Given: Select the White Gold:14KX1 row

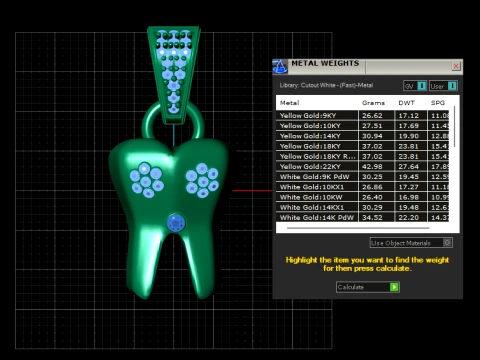Looking at the screenshot, I should pos(362,207).
